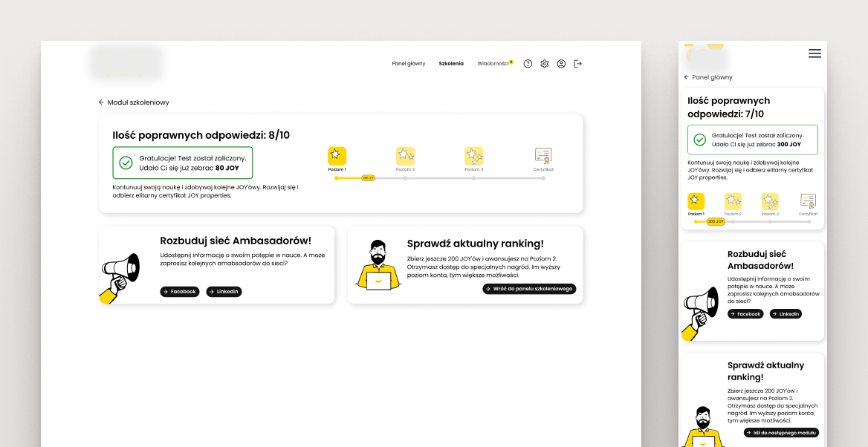Click the logout icon in header
This screenshot has height=447, width=868.
578,64
